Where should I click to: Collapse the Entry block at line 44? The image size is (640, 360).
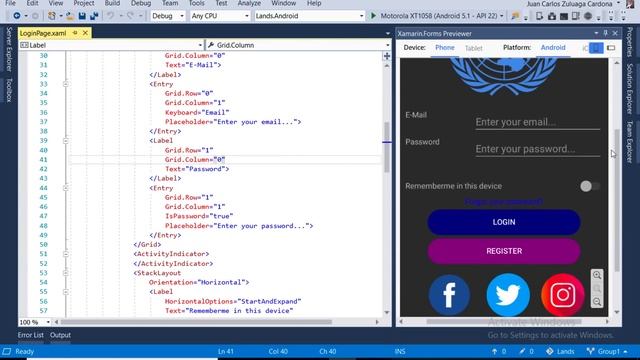[66, 188]
